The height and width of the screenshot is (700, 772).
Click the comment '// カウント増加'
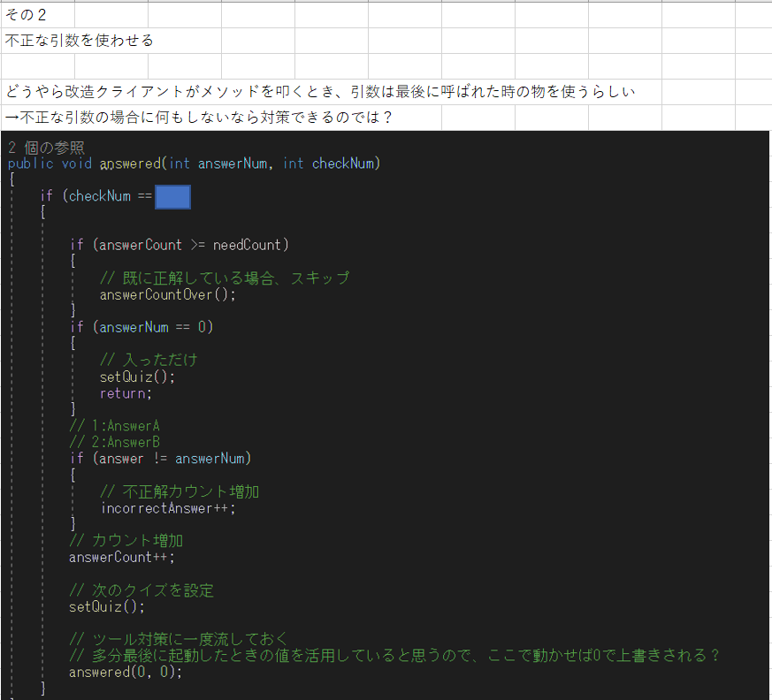click(x=126, y=541)
